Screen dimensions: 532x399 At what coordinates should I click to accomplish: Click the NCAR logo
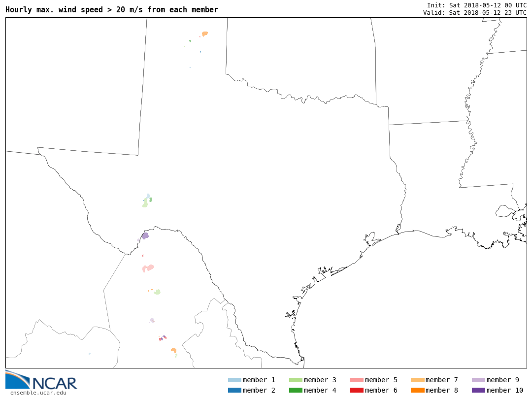tap(41, 380)
